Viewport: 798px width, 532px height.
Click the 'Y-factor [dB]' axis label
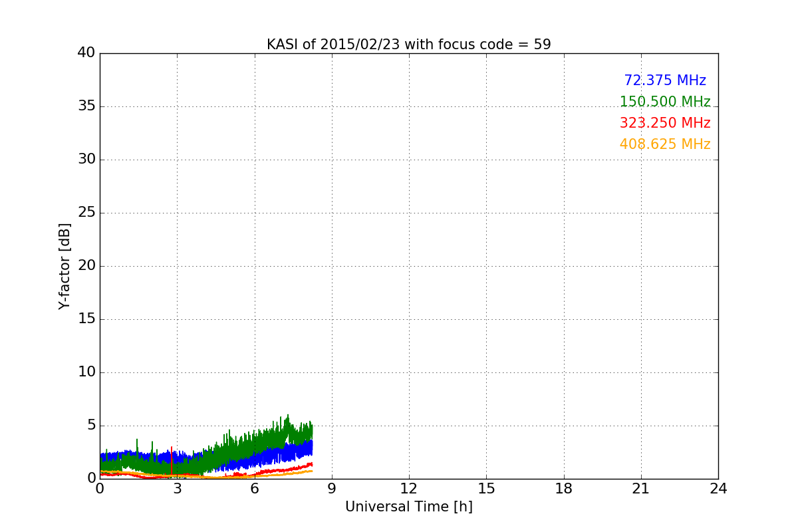click(65, 266)
